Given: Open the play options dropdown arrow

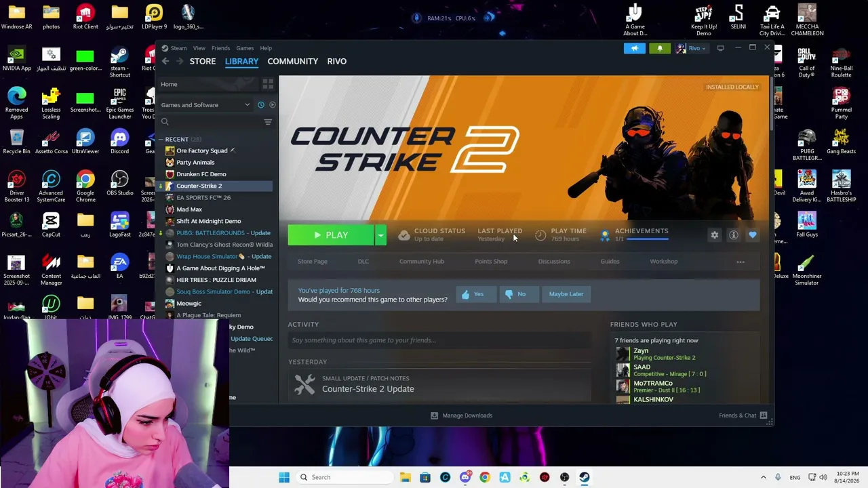Looking at the screenshot, I should click(x=380, y=235).
